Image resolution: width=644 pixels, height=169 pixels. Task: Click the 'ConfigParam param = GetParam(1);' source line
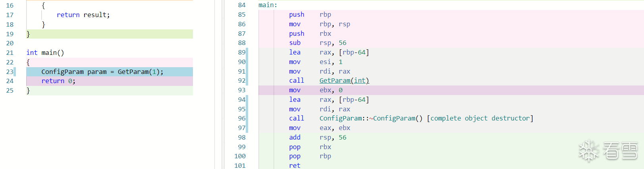102,72
